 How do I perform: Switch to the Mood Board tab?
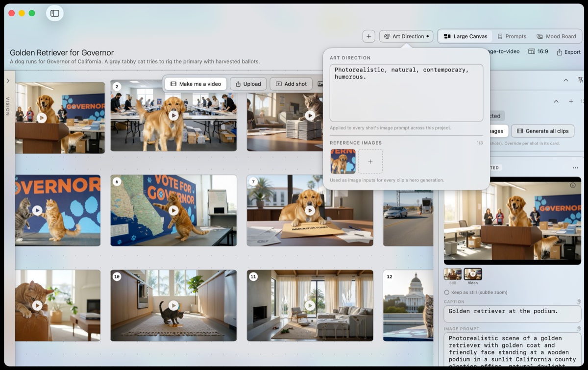[x=556, y=36]
